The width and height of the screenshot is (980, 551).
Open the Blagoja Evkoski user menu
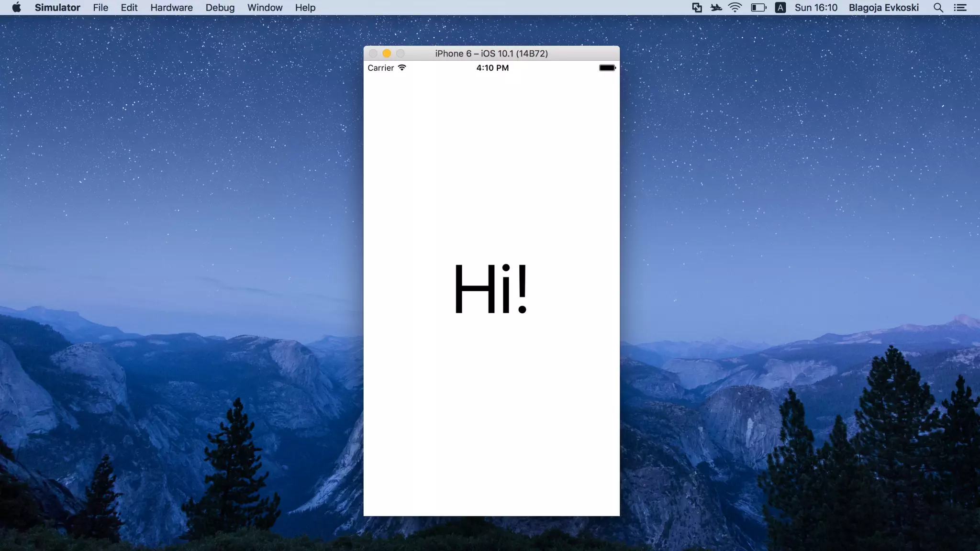[883, 8]
